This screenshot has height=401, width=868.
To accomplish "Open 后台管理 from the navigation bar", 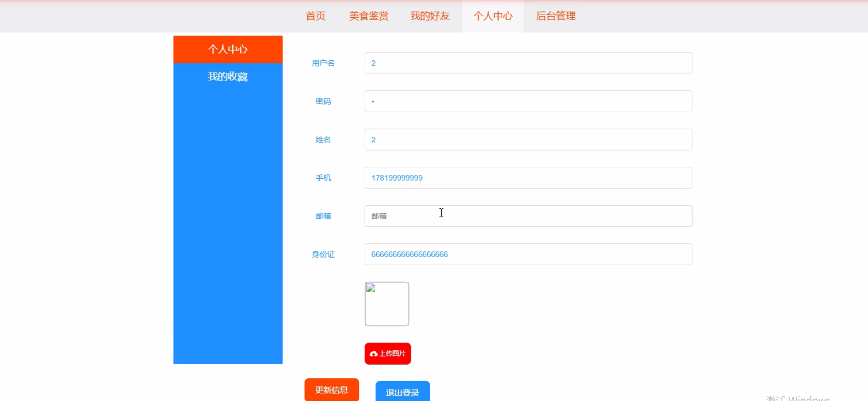I will 555,16.
